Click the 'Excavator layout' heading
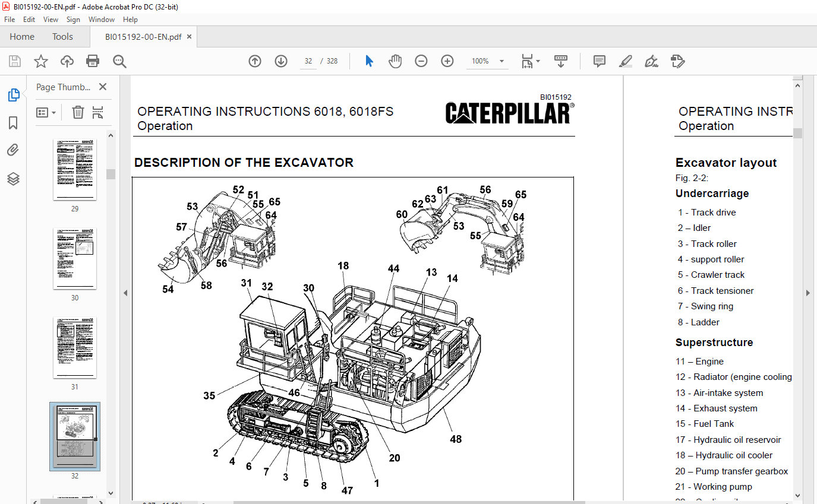The image size is (817, 504). pos(726,163)
